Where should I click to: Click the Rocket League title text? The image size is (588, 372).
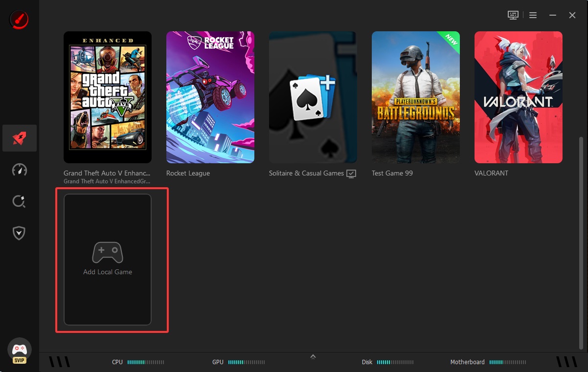tap(188, 173)
